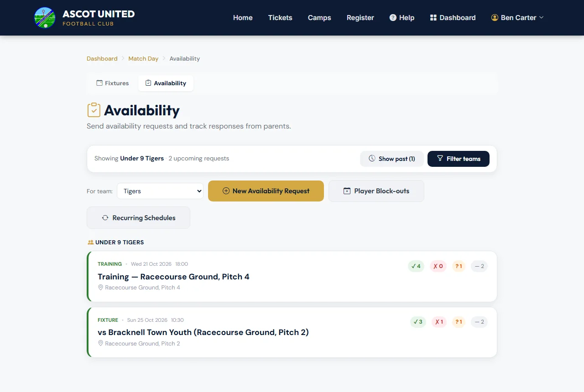Go to Home in the navbar

point(243,18)
